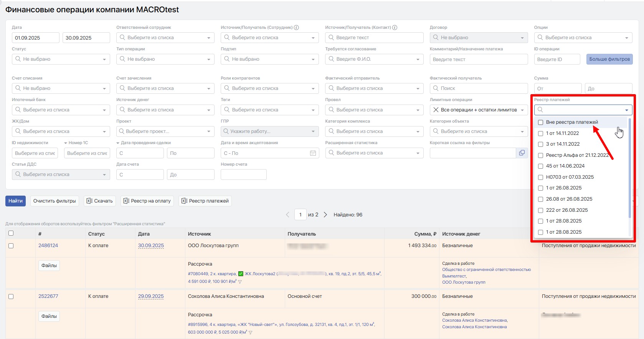Click the copy short filter link icon
Screen dimensions: 644x339
[x=522, y=153]
